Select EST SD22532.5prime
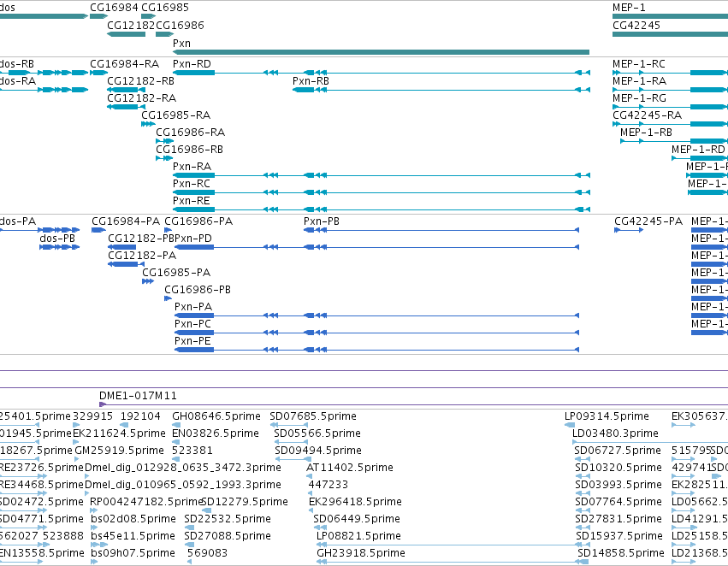Screen dimensions: 728x566 pos(188,528)
